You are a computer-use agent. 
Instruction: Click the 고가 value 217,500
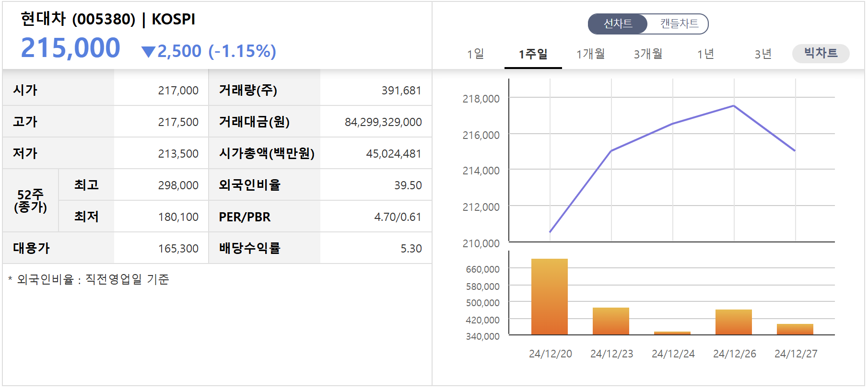coord(178,122)
